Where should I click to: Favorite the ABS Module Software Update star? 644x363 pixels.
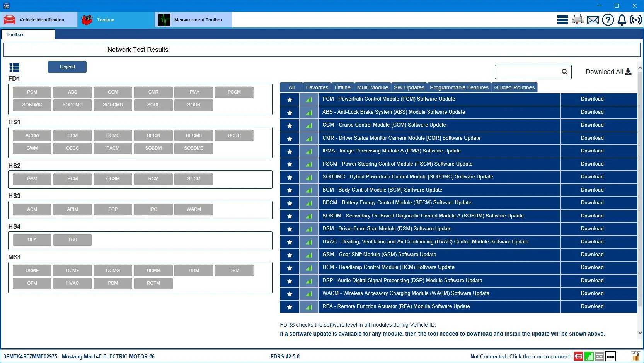coord(290,113)
